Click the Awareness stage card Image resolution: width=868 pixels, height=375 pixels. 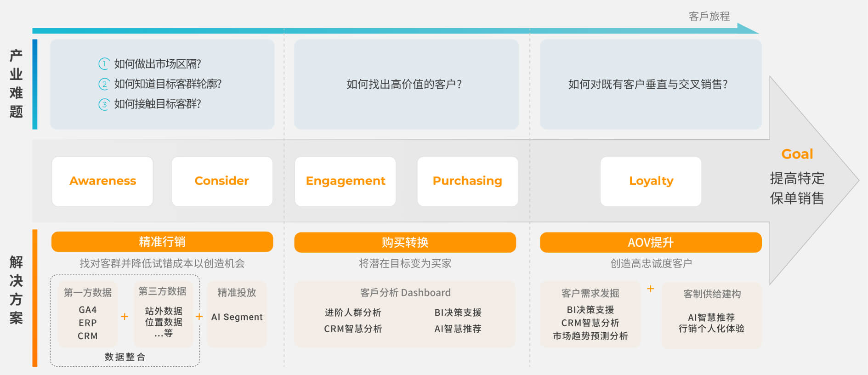[102, 181]
